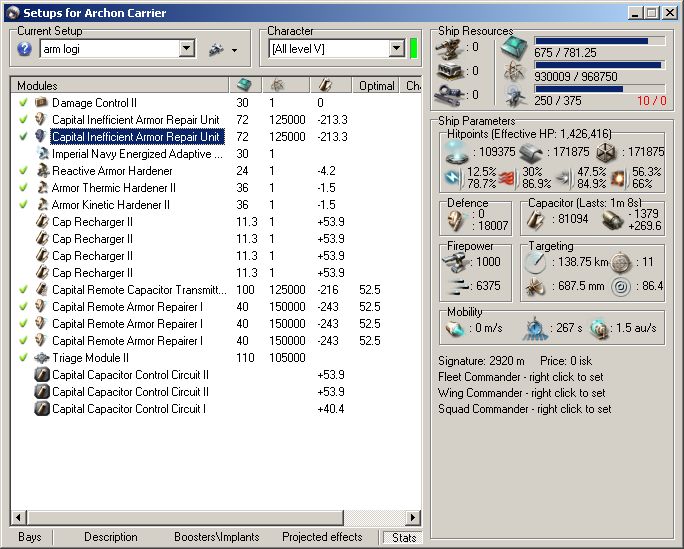Screen dimensions: 684x549
Task: Click the kinetic resistance icon
Action: coord(564,178)
